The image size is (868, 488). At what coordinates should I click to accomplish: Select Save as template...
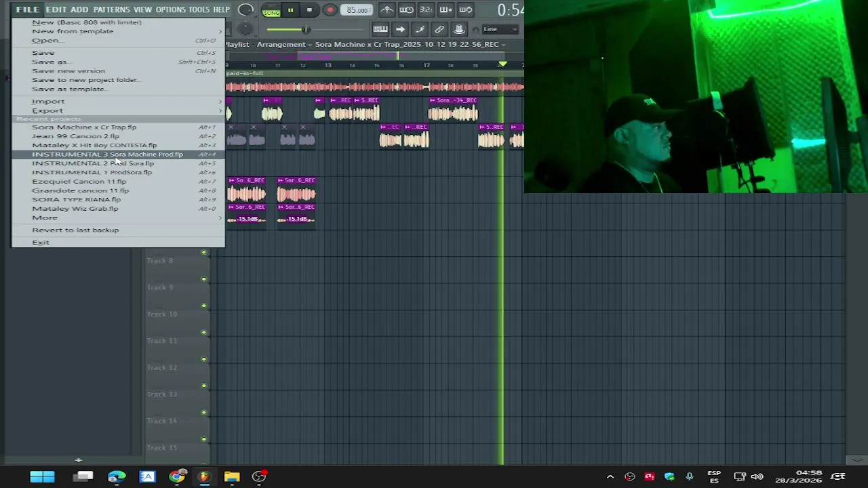[x=118, y=89]
